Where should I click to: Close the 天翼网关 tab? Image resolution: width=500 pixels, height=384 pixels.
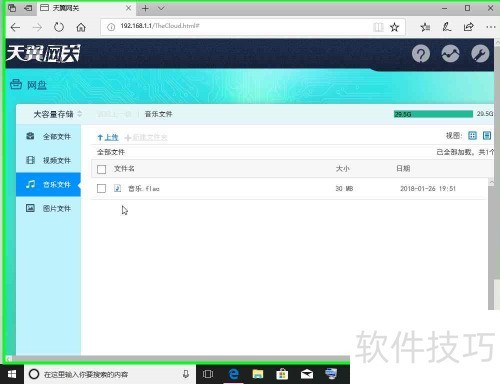[128, 8]
